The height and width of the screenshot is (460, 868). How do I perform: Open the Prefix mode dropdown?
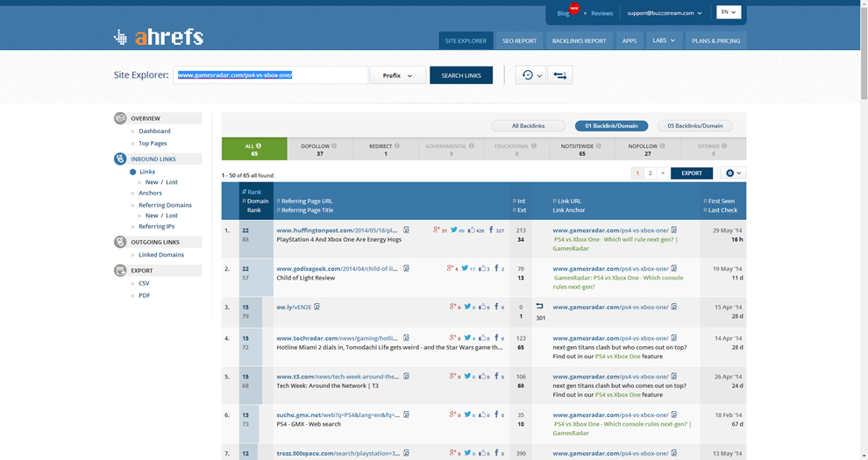(x=397, y=75)
